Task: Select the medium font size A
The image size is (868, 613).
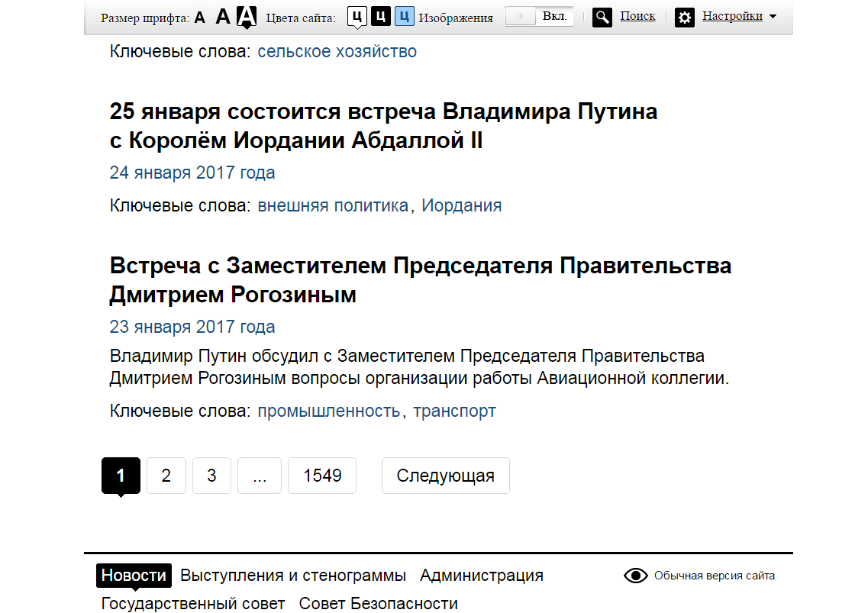Action: 222,17
